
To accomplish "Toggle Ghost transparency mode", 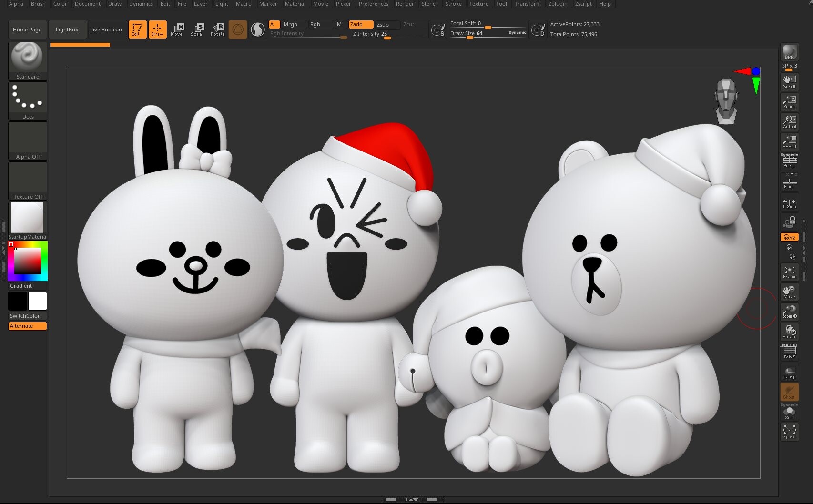I will point(789,392).
